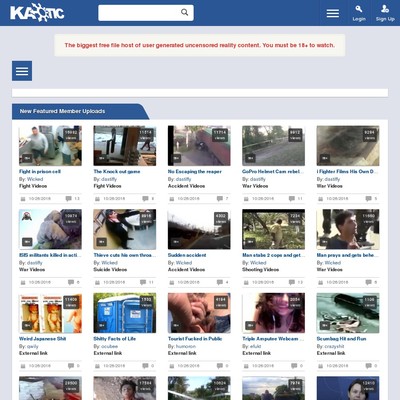Viewport: 400px width, 400px height.
Task: Click comment icon on The Knock out game
Action: coord(145,198)
